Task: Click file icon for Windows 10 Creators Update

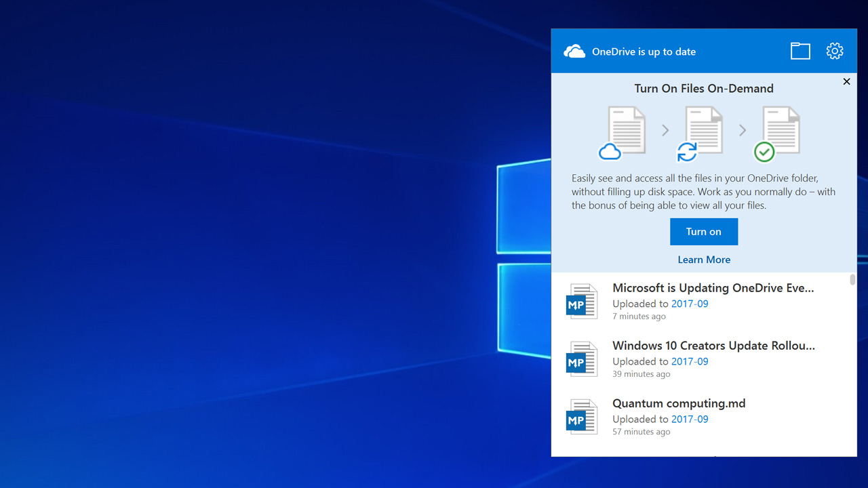Action: [x=581, y=359]
